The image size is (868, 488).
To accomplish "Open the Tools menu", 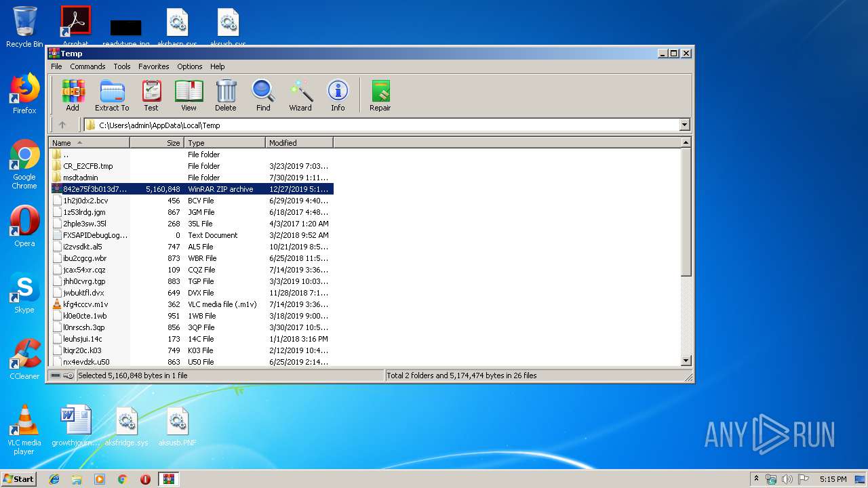I will coord(122,66).
